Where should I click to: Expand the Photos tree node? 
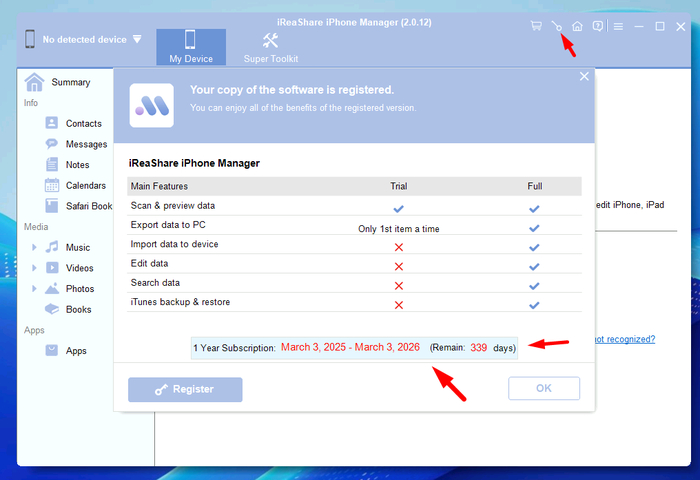coord(34,289)
